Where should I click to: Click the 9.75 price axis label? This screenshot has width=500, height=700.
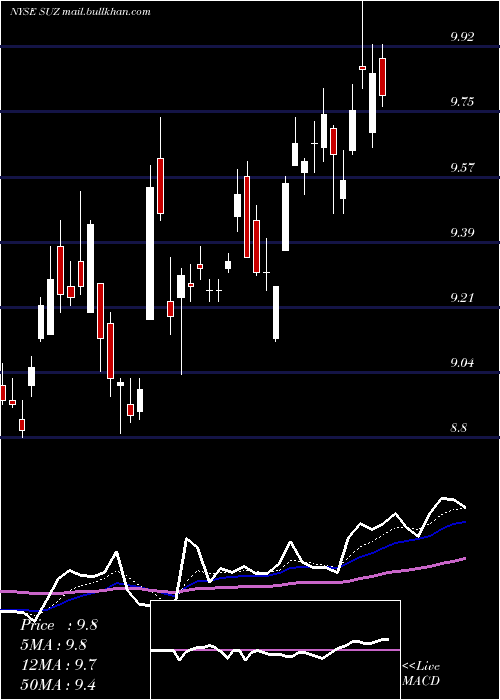tap(462, 102)
